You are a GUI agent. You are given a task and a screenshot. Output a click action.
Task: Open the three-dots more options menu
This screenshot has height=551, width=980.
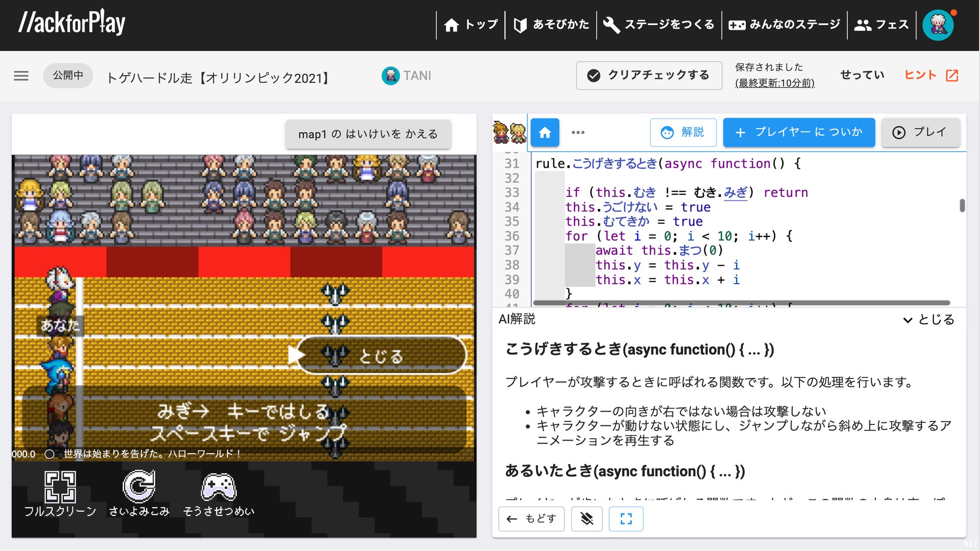(x=578, y=133)
